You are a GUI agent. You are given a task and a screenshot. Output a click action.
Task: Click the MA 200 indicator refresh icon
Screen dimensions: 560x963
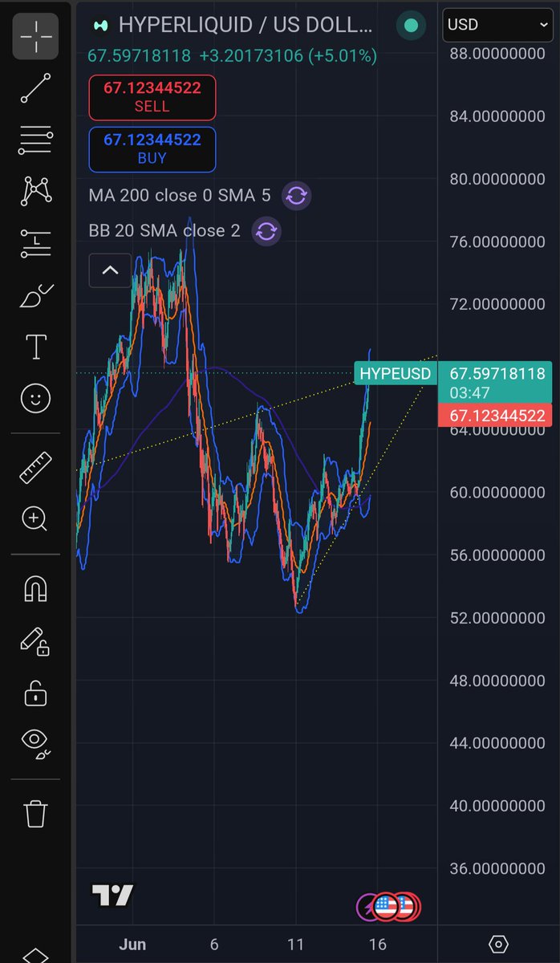(x=296, y=195)
